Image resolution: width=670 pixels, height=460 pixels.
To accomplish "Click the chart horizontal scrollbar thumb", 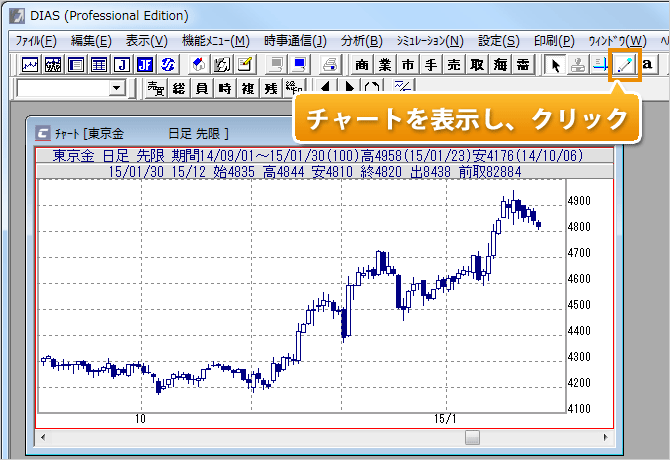I will pos(473,437).
